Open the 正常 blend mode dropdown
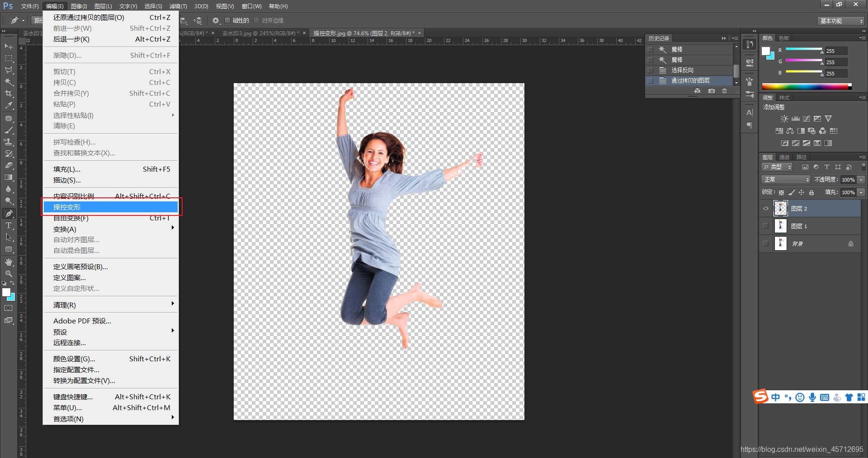This screenshot has width=868, height=458. [786, 180]
